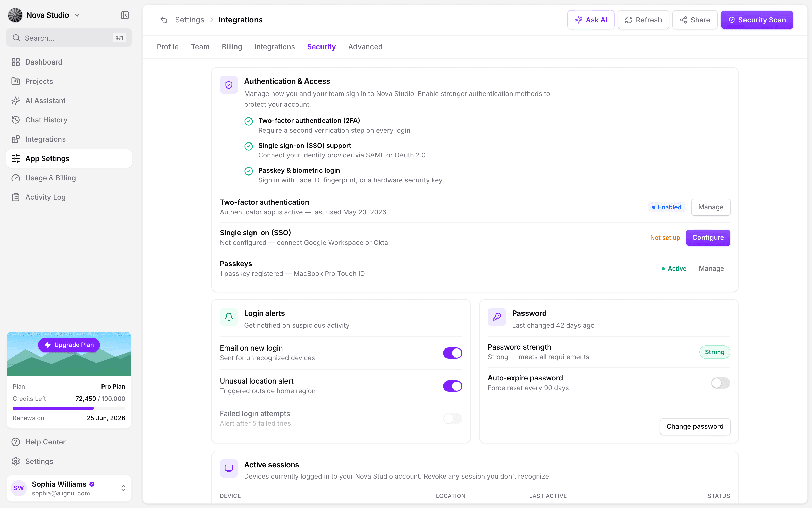Open Help Center in sidebar
Image resolution: width=812 pixels, height=508 pixels.
(69, 442)
